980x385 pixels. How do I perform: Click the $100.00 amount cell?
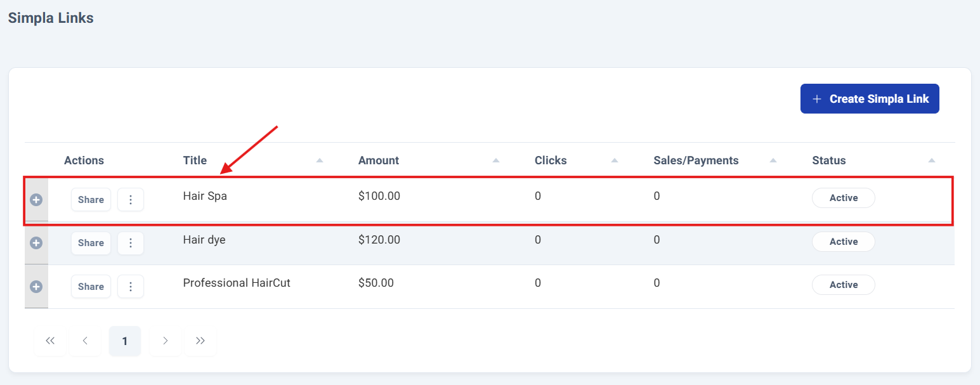379,197
